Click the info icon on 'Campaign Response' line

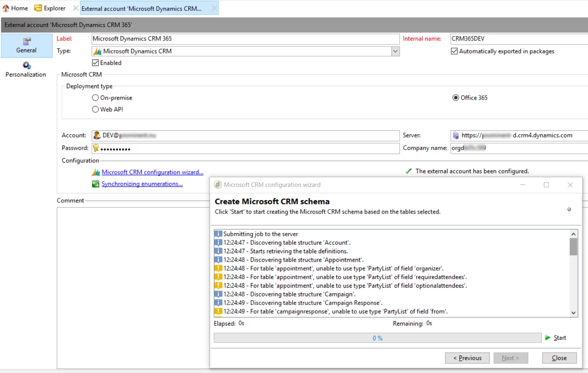[x=218, y=303]
